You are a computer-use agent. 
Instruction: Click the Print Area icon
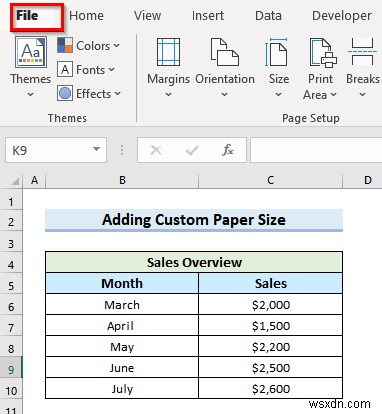[x=323, y=52]
